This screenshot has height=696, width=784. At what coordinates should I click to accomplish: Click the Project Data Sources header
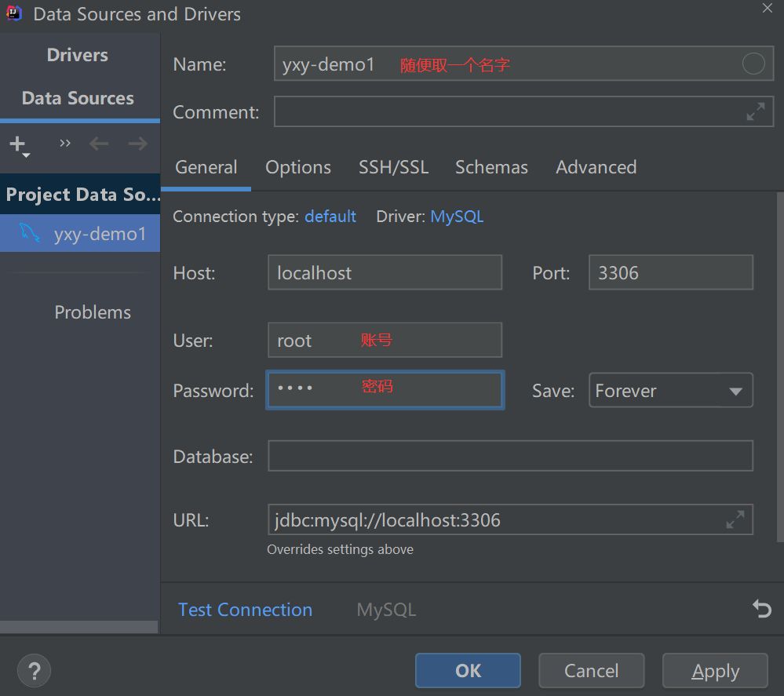pos(80,195)
